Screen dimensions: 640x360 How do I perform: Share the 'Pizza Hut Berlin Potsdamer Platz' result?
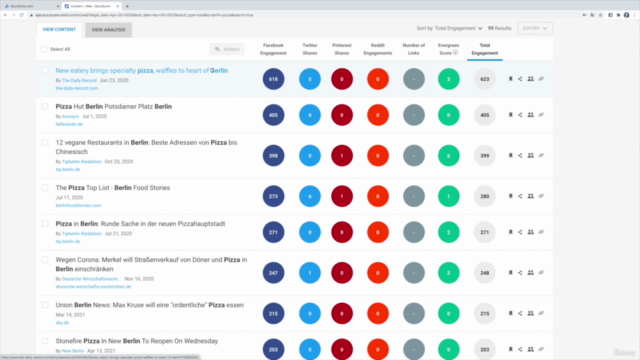point(520,115)
